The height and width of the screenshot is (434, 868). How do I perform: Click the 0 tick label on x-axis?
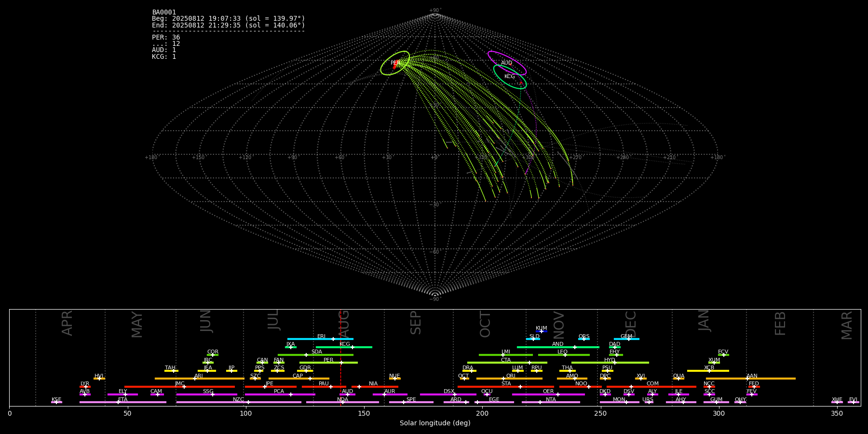[10, 413]
